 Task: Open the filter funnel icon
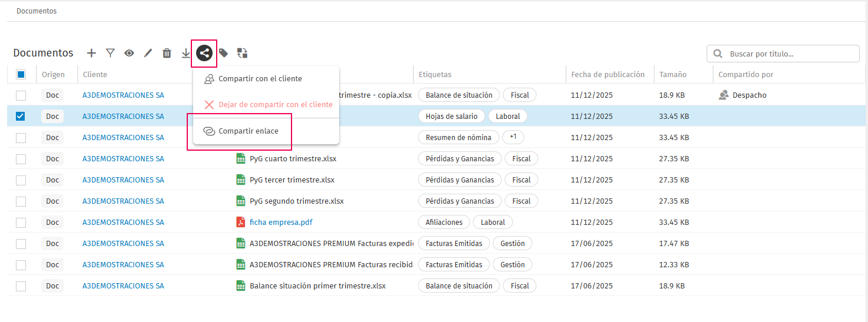[110, 53]
